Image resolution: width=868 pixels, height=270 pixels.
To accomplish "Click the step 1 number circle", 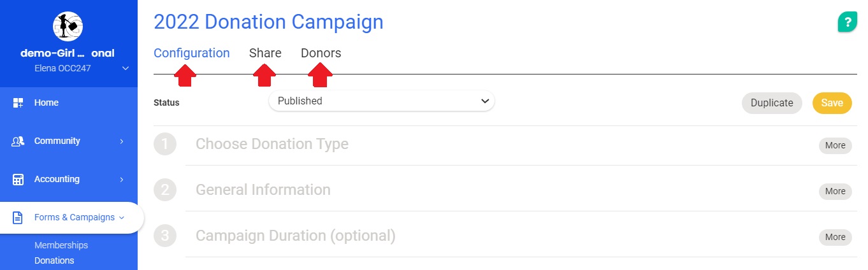I will coord(165,145).
